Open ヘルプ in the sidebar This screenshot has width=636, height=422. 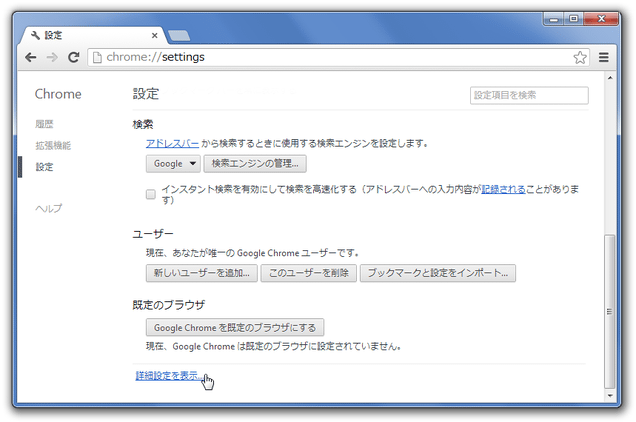click(49, 208)
